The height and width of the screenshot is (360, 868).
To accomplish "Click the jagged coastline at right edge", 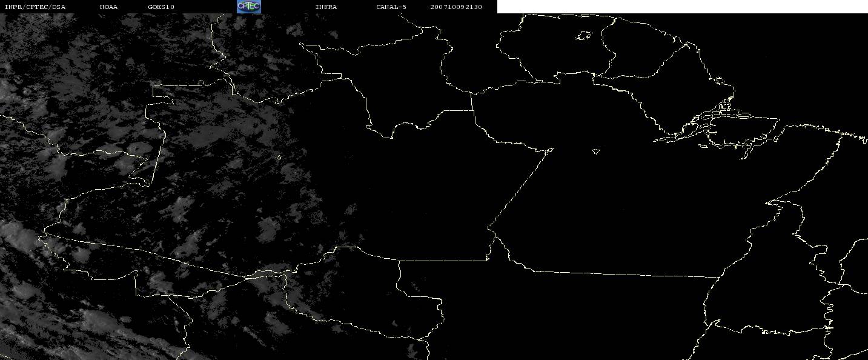I will click(x=851, y=135).
